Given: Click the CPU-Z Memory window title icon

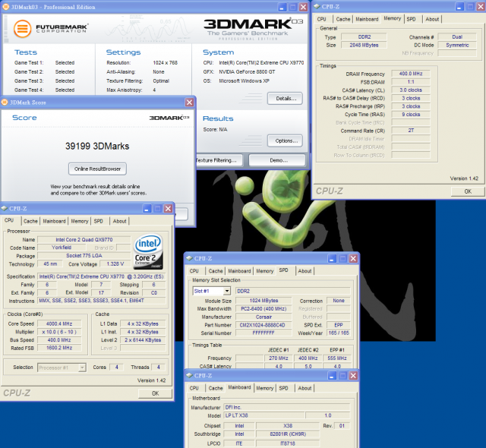Looking at the screenshot, I should 317,7.
